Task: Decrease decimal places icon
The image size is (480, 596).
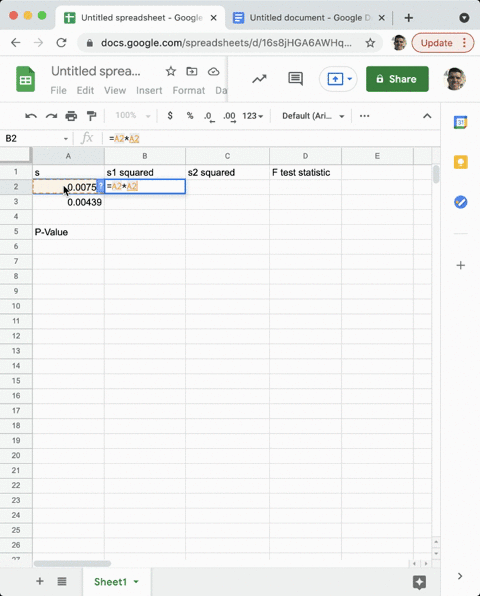Action: point(209,116)
